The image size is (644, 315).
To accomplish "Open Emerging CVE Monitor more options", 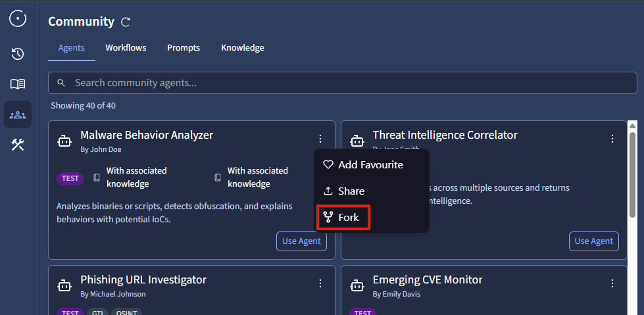I will pos(612,283).
